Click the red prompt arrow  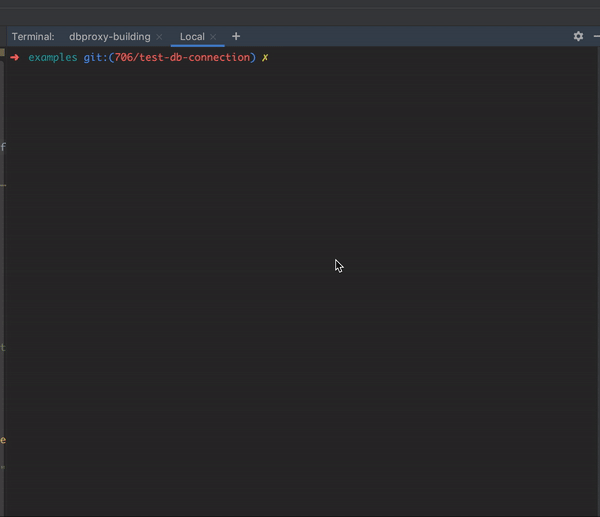[x=15, y=58]
